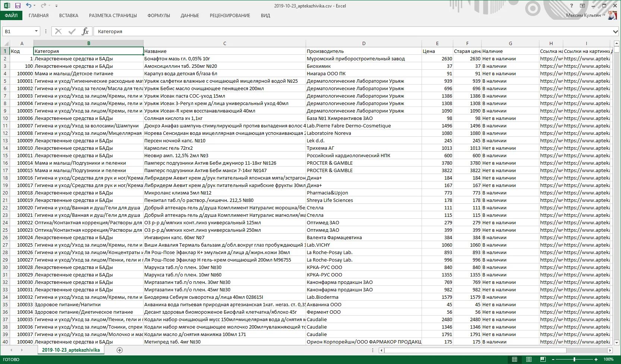The width and height of the screenshot is (621, 364).
Task: Click the Insert Function fx icon
Action: coord(85,31)
